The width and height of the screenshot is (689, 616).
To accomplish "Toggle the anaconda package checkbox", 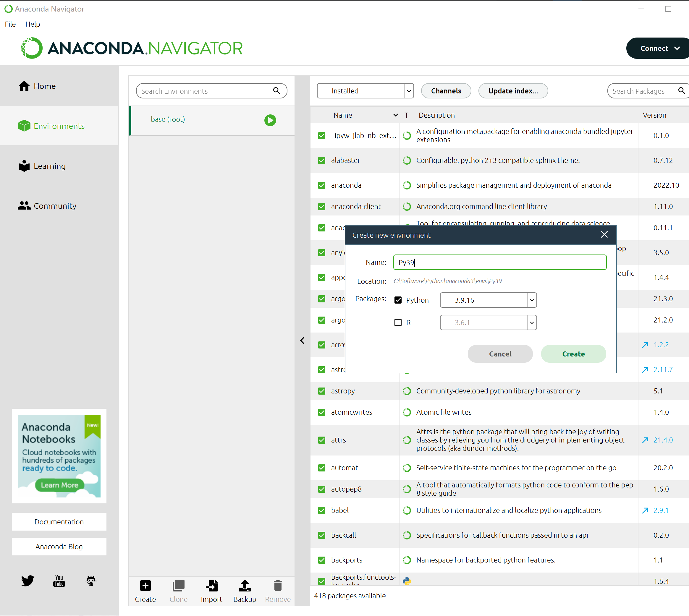I will 322,185.
